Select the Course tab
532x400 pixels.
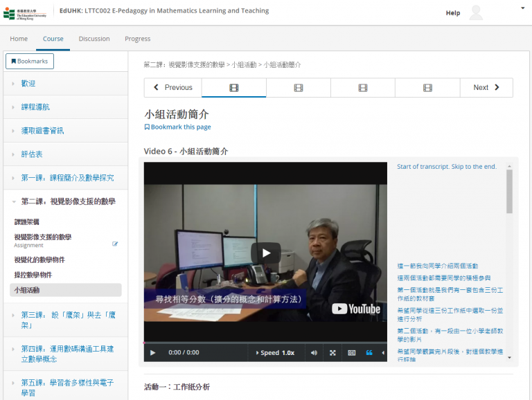pyautogui.click(x=53, y=39)
